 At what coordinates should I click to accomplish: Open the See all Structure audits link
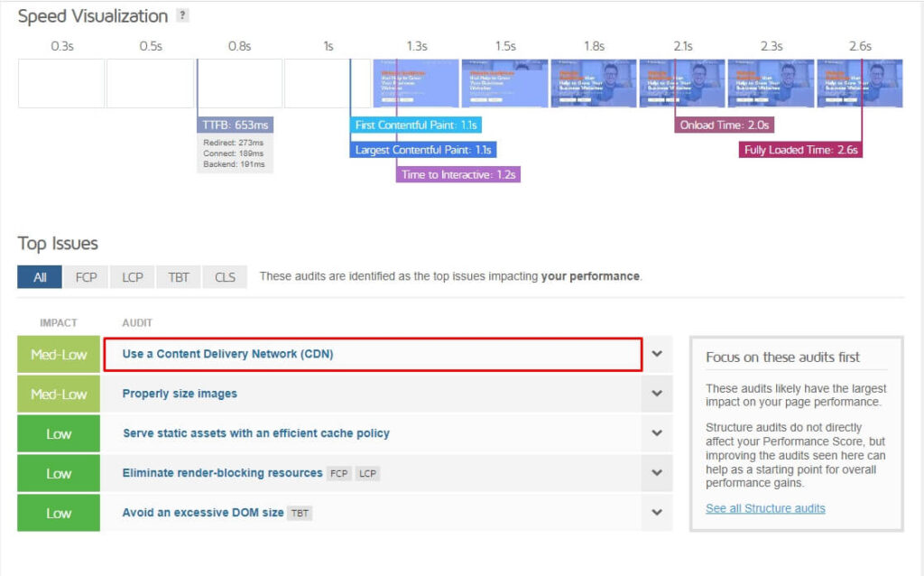point(765,508)
